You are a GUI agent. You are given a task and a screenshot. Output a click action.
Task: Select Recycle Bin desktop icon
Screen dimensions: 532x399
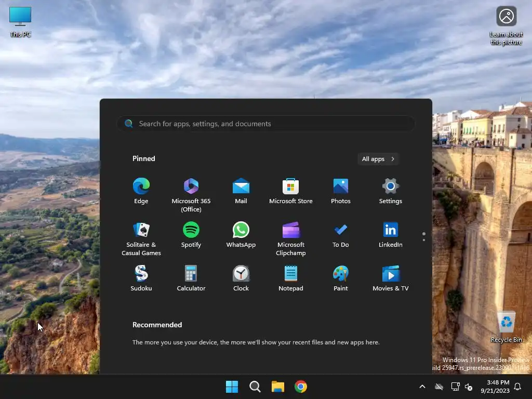506,327
